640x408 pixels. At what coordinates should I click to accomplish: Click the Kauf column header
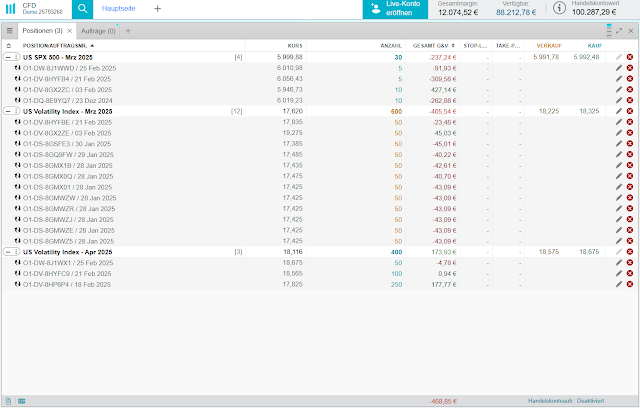(x=595, y=46)
